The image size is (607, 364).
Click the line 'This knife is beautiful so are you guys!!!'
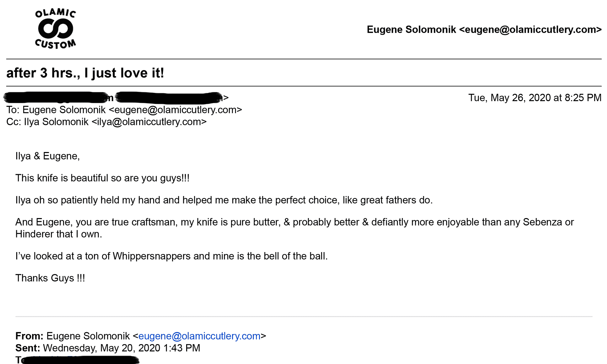tap(103, 178)
